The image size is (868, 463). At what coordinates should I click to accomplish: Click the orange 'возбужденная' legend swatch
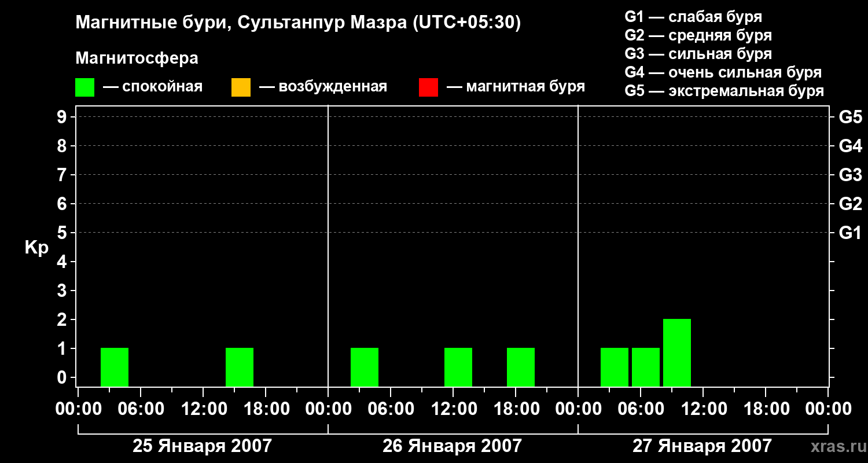pos(241,87)
